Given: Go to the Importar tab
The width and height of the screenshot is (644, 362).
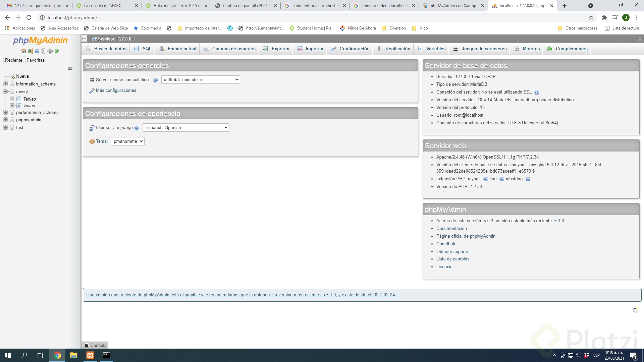Looking at the screenshot, I should click(x=311, y=49).
